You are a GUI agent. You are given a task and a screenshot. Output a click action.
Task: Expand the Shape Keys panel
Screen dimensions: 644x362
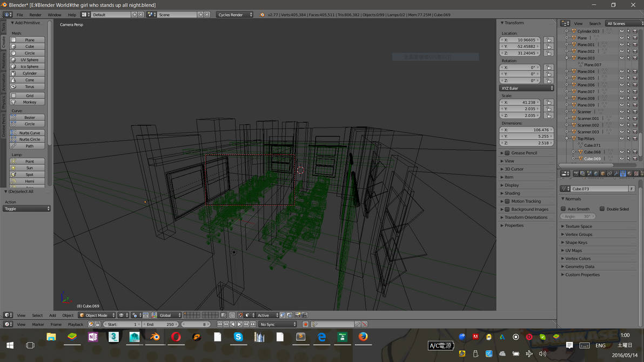coord(576,243)
